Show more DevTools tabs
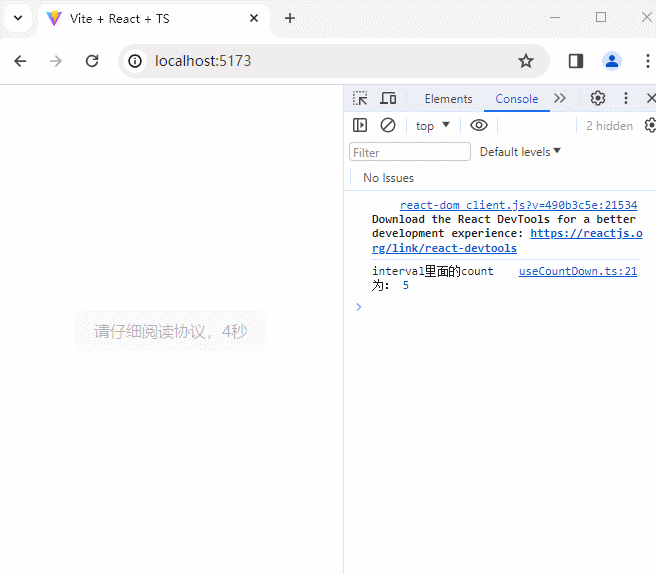The width and height of the screenshot is (656, 574). pyautogui.click(x=560, y=98)
